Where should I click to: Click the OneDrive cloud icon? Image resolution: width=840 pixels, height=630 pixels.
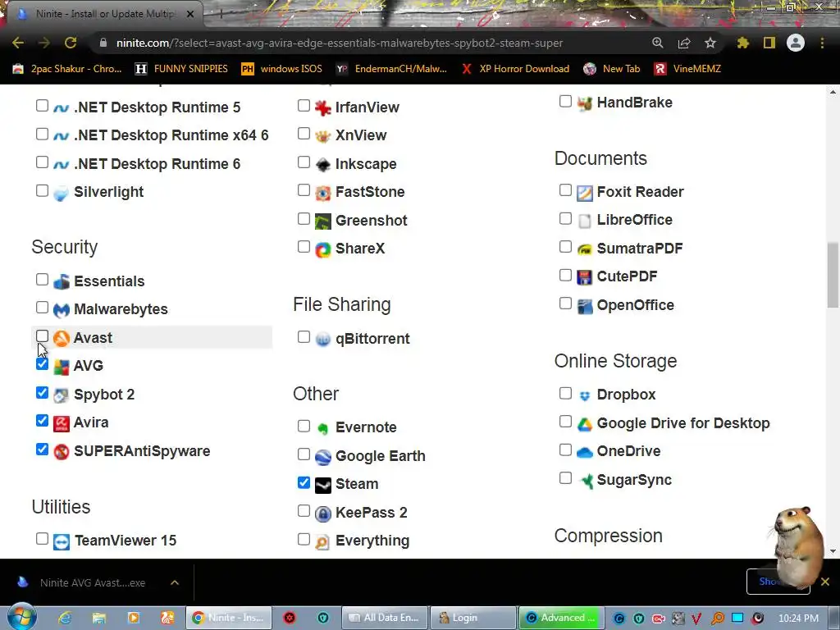584,452
